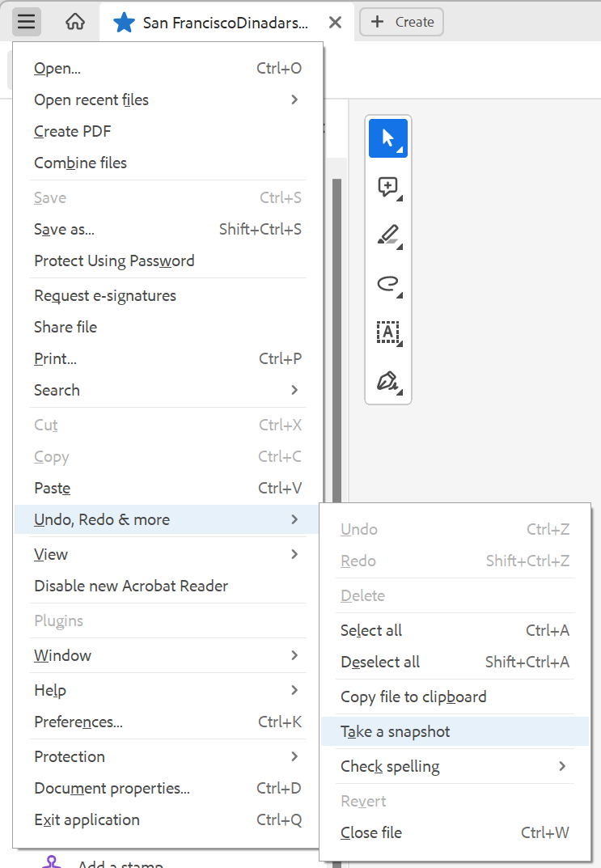This screenshot has width=601, height=868.
Task: Click the Create button
Action: (401, 22)
